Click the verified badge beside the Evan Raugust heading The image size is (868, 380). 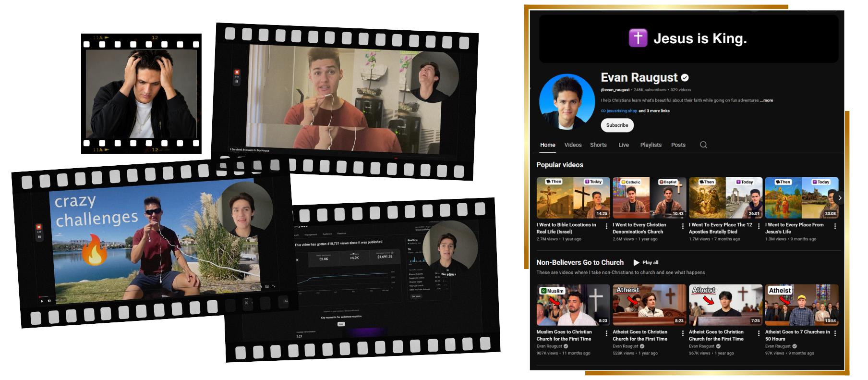click(685, 77)
